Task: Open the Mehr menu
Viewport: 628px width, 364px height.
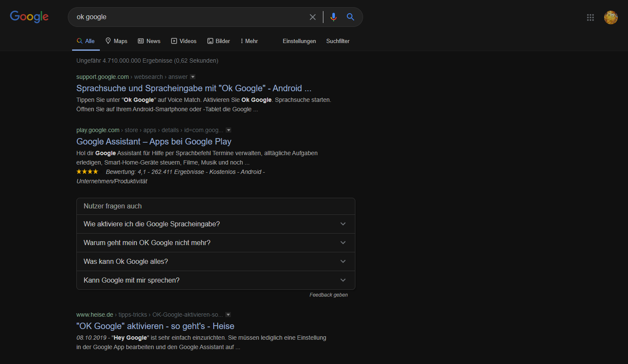Action: 249,41
